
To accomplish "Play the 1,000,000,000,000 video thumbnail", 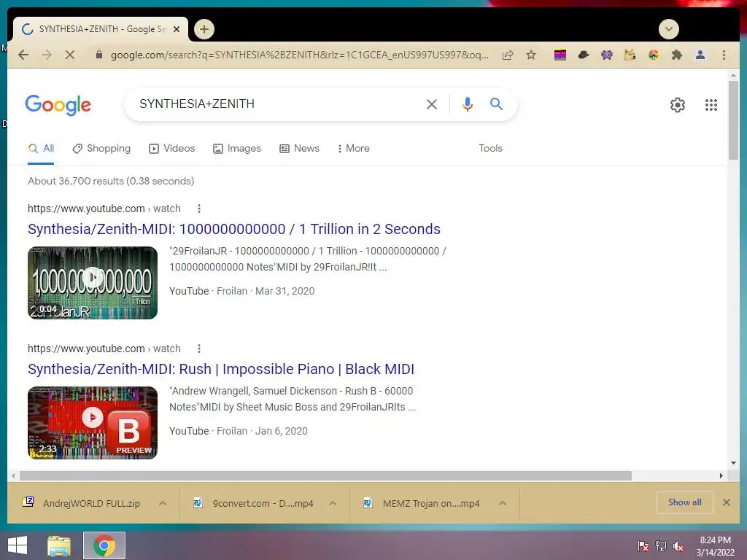I will (93, 283).
